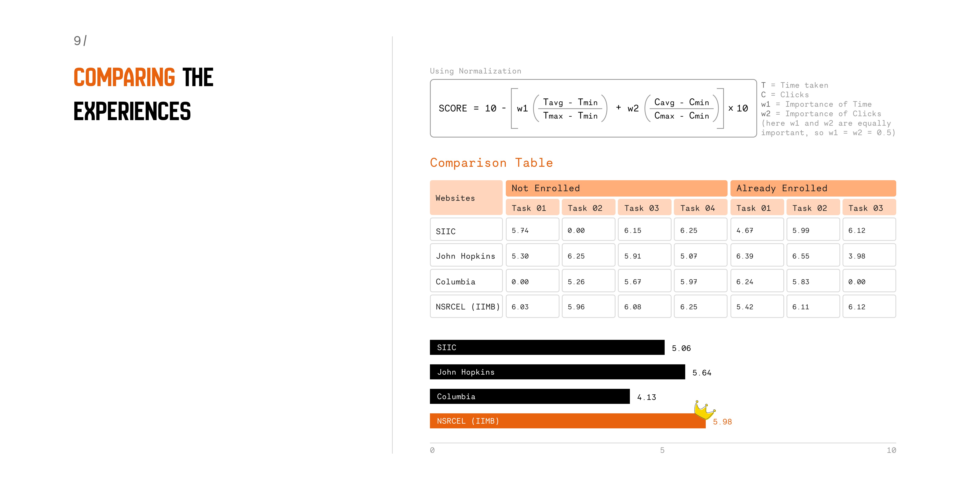The height and width of the screenshot is (490, 980).
Task: Click the Comparison Table heading
Action: tap(491, 163)
